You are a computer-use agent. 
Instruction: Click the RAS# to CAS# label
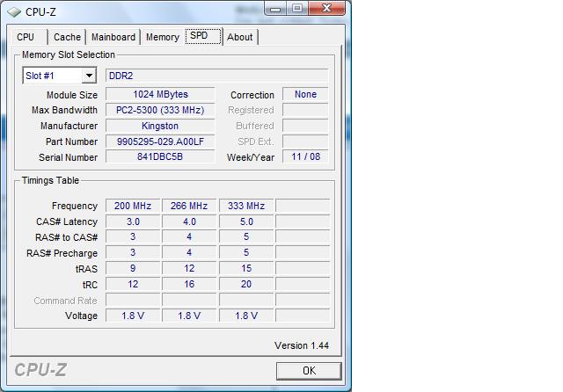(x=67, y=237)
